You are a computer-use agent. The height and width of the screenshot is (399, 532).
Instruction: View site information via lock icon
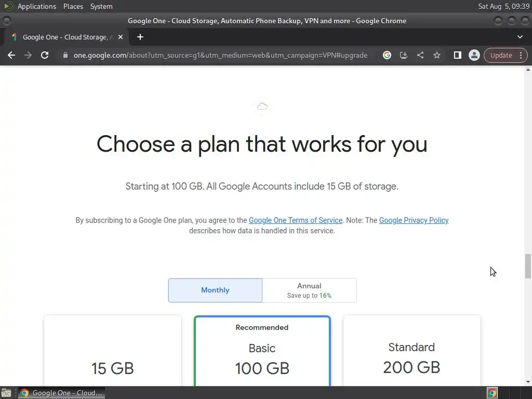point(65,55)
